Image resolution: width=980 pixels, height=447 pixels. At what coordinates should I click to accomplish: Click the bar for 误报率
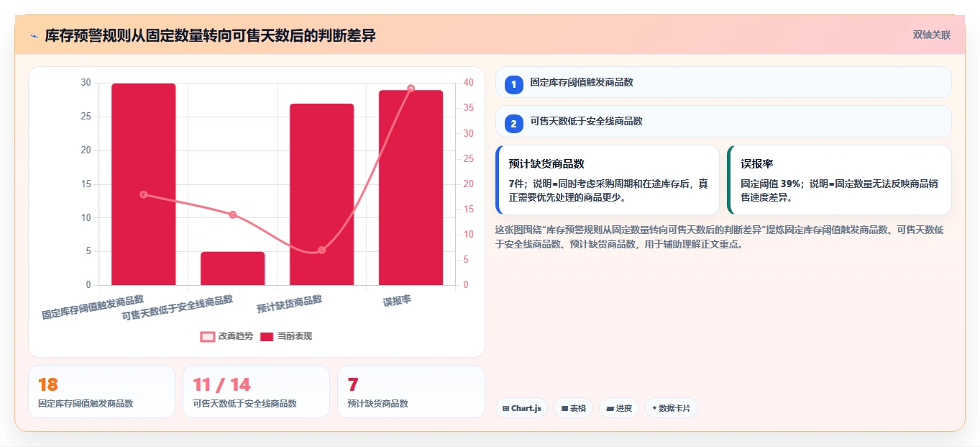[411, 188]
